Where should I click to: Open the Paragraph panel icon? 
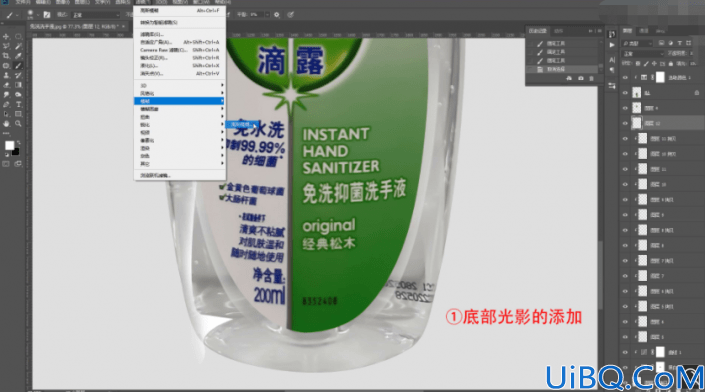click(612, 70)
